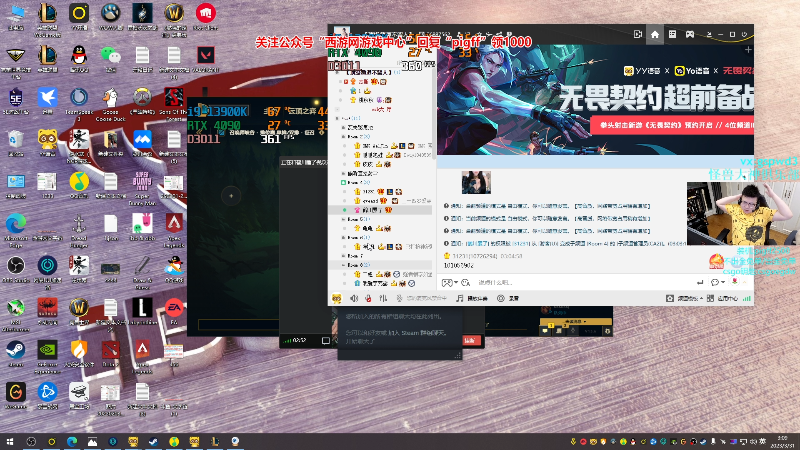Open the Apex Legends icon beside Ijson file
The image size is (800, 450).
pyautogui.click(x=173, y=230)
